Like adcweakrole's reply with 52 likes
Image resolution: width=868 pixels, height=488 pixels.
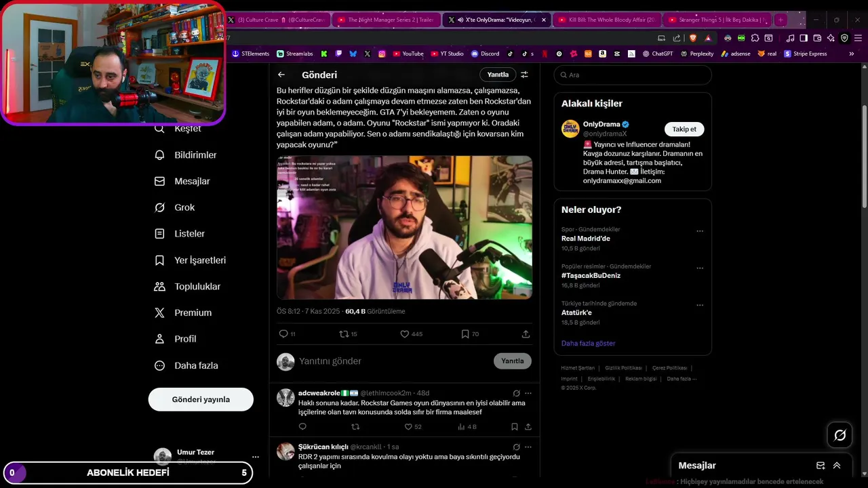pyautogui.click(x=408, y=427)
